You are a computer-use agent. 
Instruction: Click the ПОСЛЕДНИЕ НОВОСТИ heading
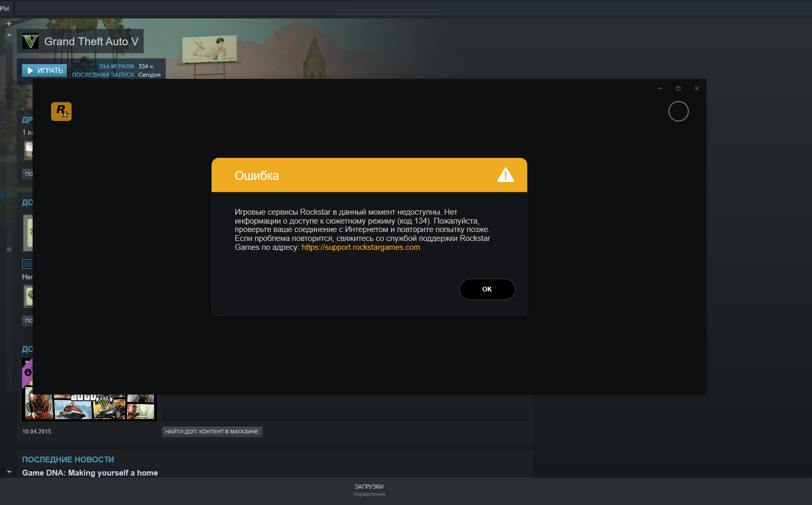pyautogui.click(x=68, y=460)
